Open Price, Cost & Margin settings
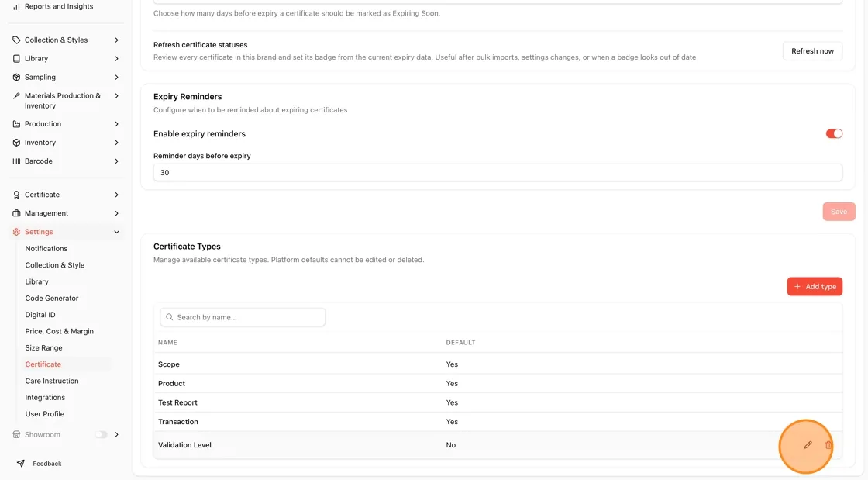 59,331
